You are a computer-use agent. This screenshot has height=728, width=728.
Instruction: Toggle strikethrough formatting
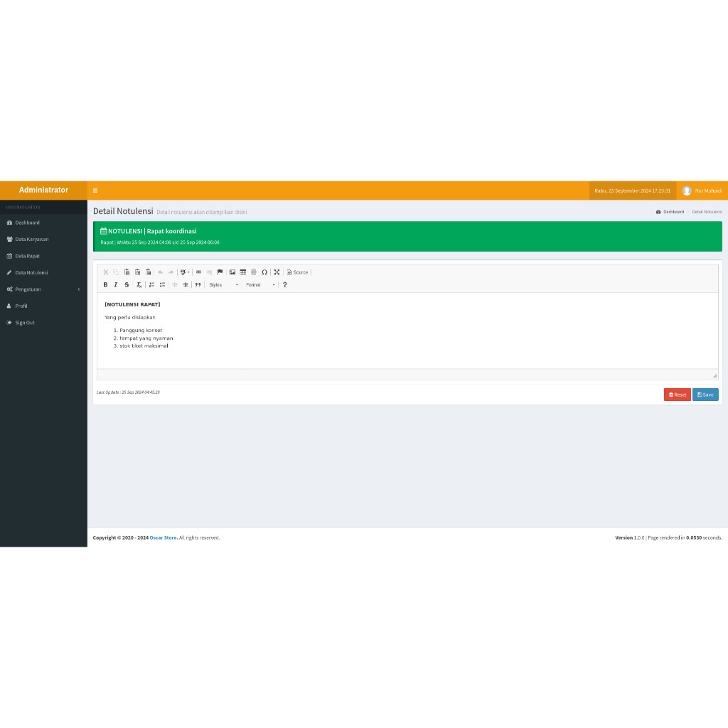(127, 284)
